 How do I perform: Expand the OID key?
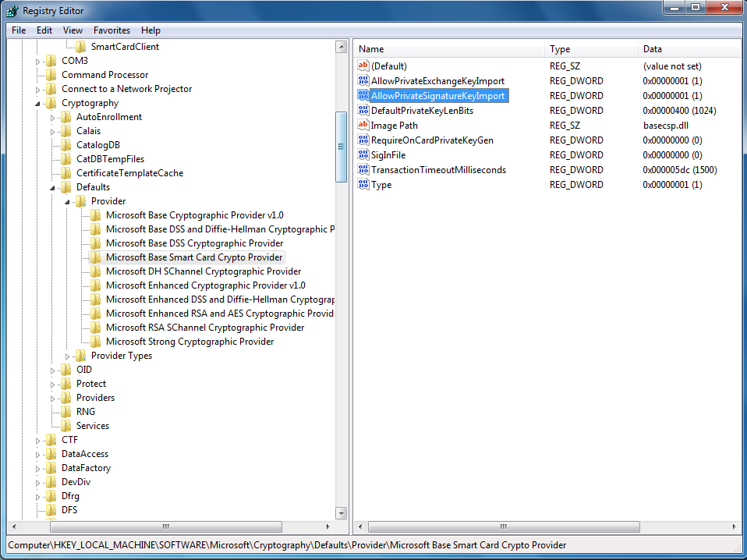(x=52, y=370)
